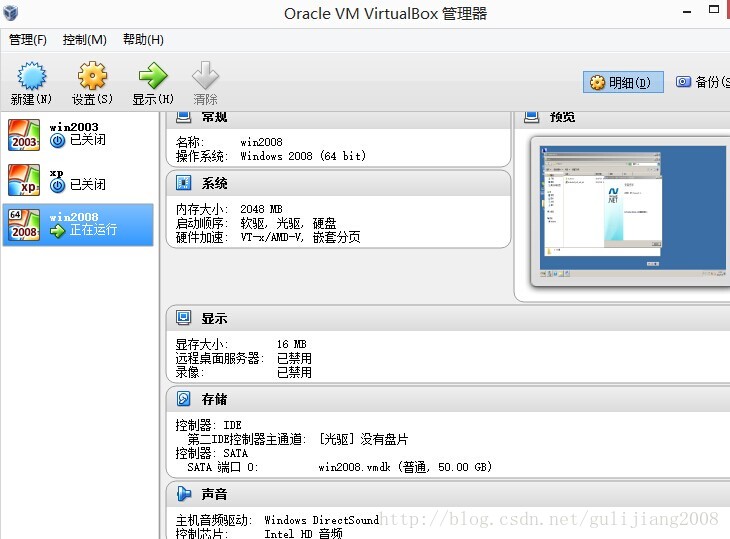Open the General section header 常规

coord(214,117)
